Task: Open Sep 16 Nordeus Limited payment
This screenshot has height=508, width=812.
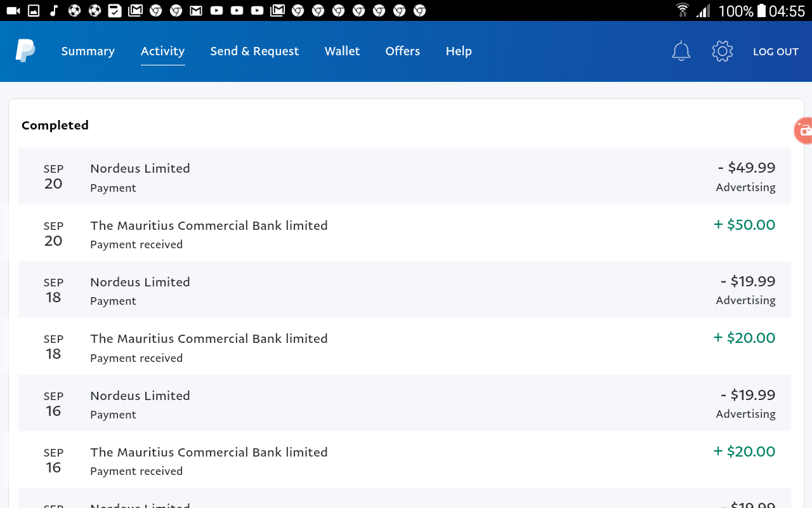Action: click(405, 403)
